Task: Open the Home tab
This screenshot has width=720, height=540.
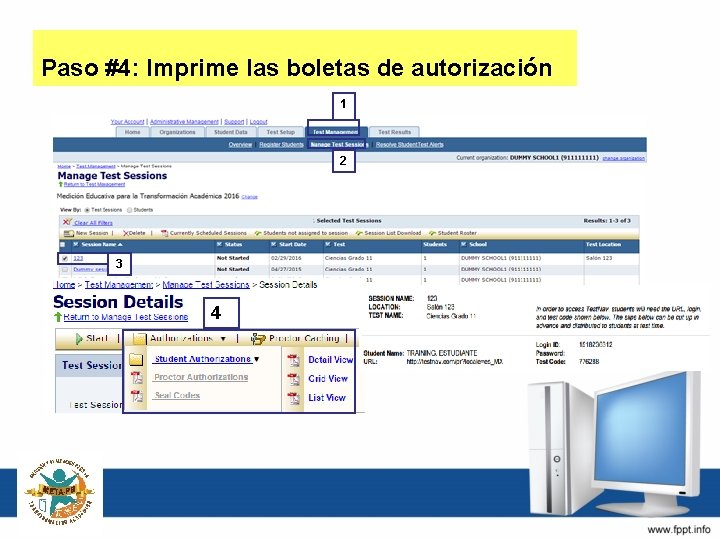Action: click(x=132, y=132)
